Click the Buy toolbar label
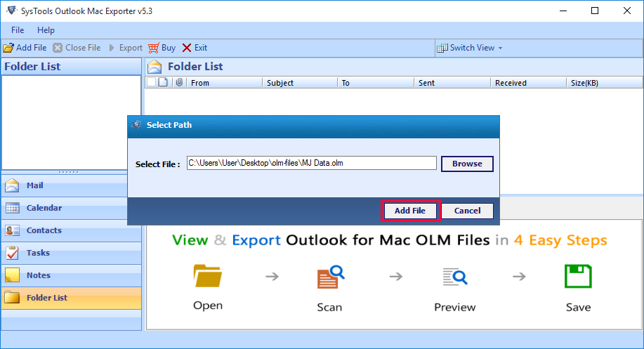 click(169, 48)
